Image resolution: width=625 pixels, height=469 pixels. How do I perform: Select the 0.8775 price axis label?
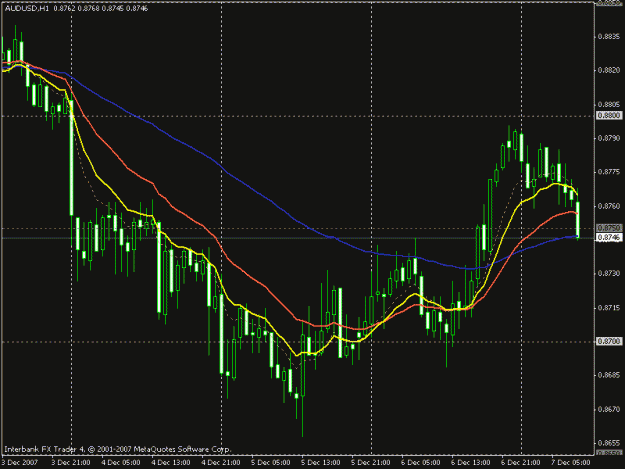[x=609, y=172]
